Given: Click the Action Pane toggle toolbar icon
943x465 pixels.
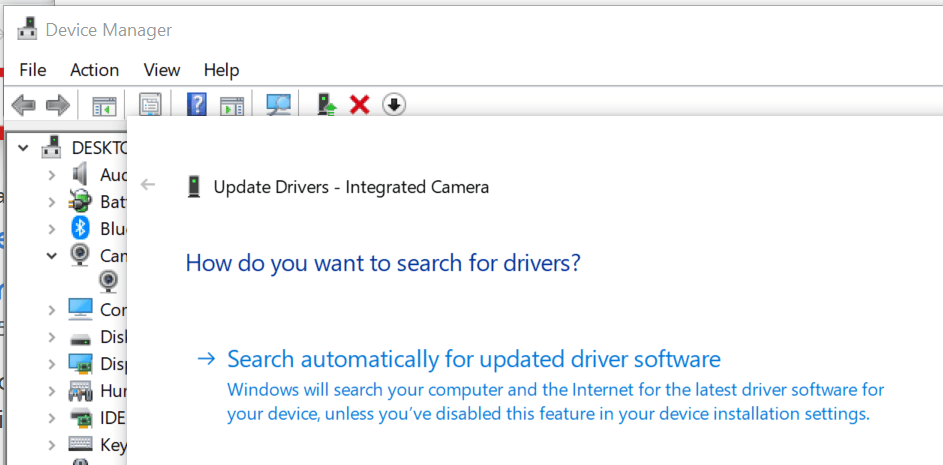Looking at the screenshot, I should 232,104.
